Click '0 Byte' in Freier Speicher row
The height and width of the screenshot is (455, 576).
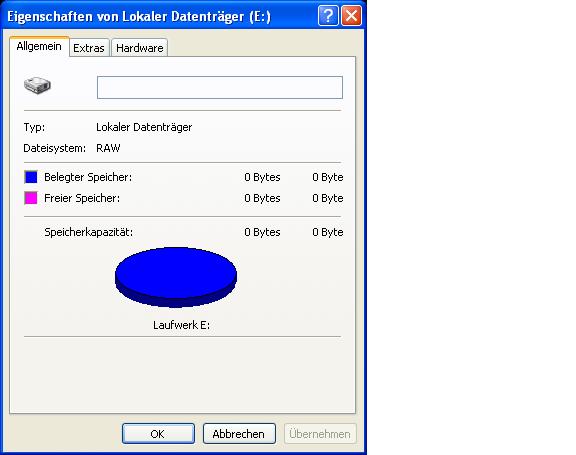pos(328,198)
